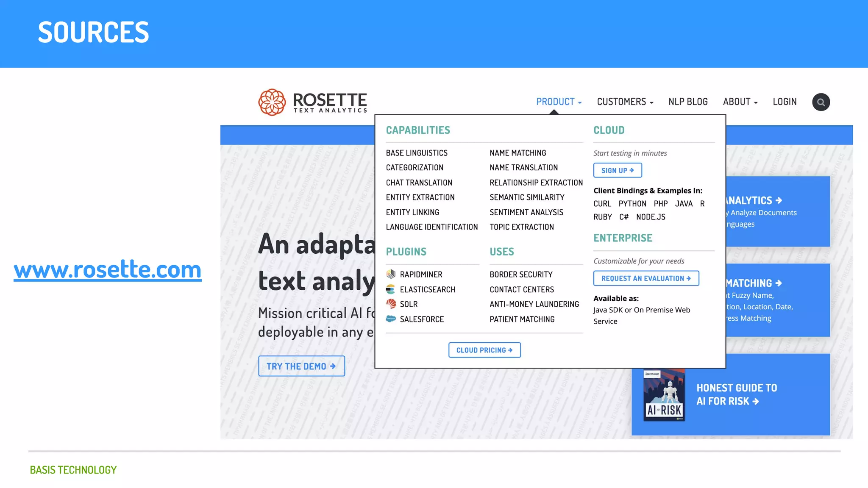Expand the CUSTOMERS dropdown menu

tap(625, 102)
